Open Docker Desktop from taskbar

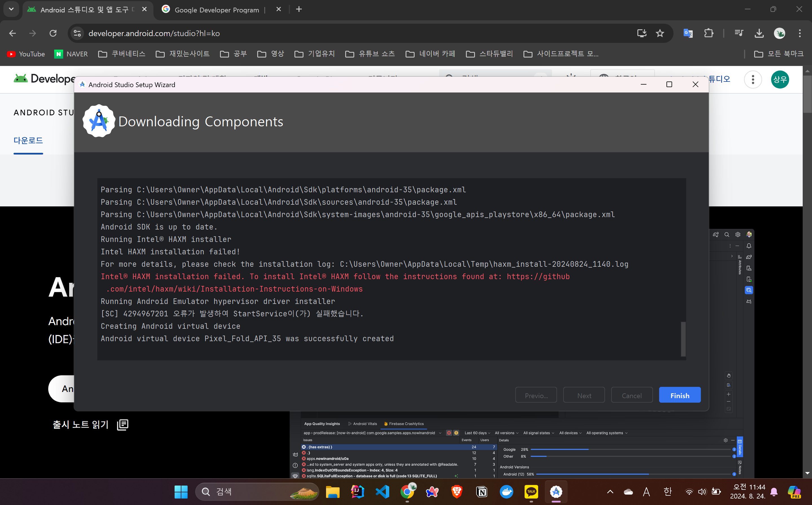coord(506,492)
